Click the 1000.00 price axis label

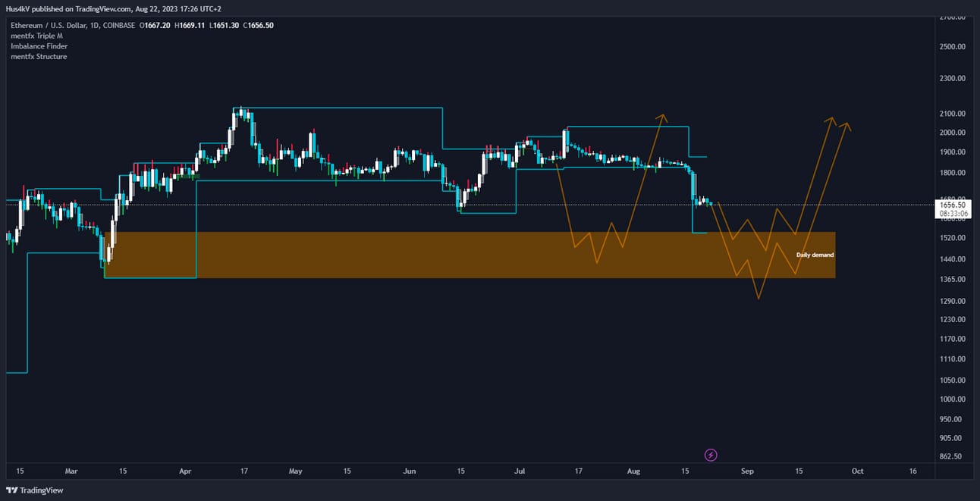click(x=952, y=399)
